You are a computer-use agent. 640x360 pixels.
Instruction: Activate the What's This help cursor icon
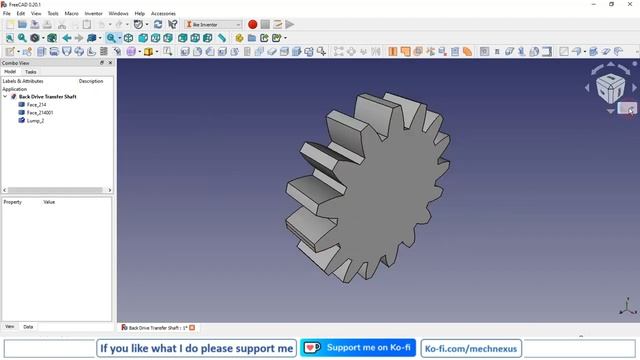[x=173, y=24]
